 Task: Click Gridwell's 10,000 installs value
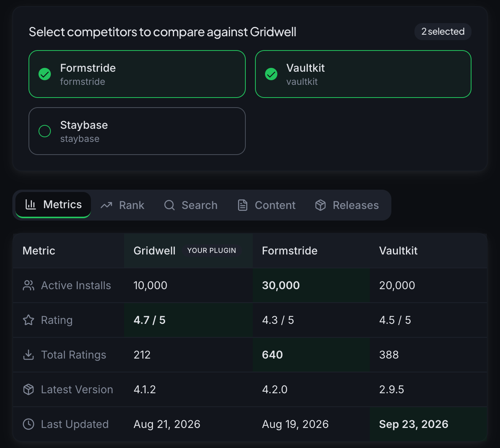click(150, 285)
